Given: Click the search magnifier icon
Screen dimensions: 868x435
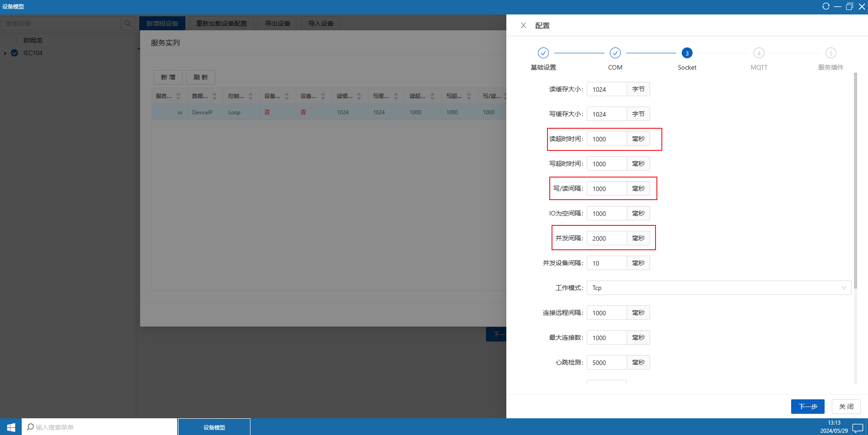Looking at the screenshot, I should click(x=127, y=23).
